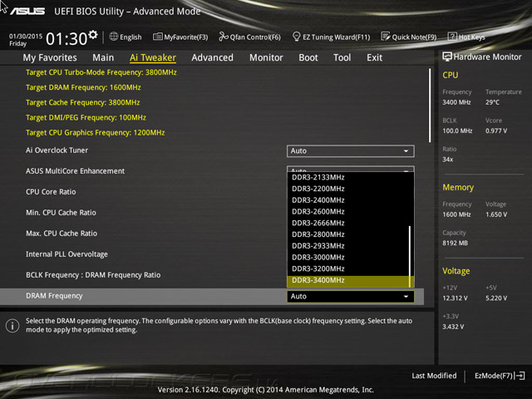Click Target CPU Graphics Frequency: 1200MHz

(x=96, y=133)
